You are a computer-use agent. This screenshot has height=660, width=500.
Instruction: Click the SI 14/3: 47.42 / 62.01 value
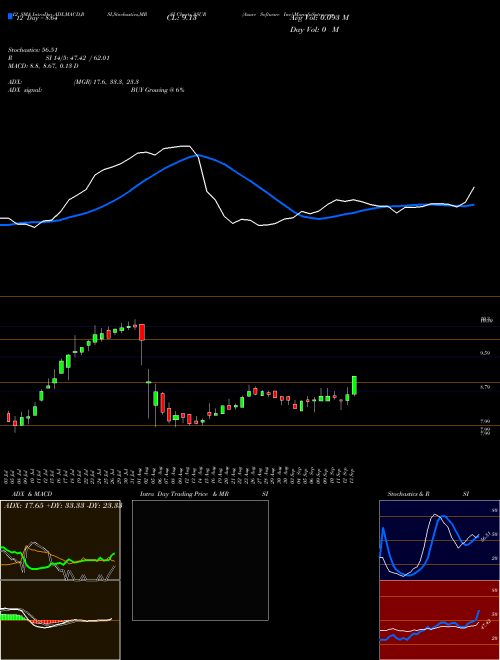pos(78,58)
